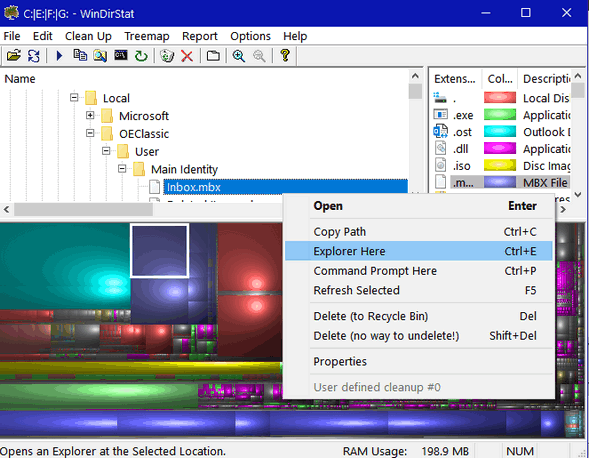
Task: Click the large teal treemap block
Action: coord(65,266)
